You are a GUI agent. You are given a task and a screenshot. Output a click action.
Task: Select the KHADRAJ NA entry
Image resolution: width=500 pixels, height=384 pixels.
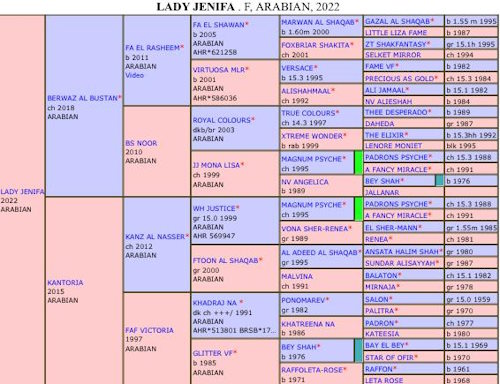tap(215, 303)
